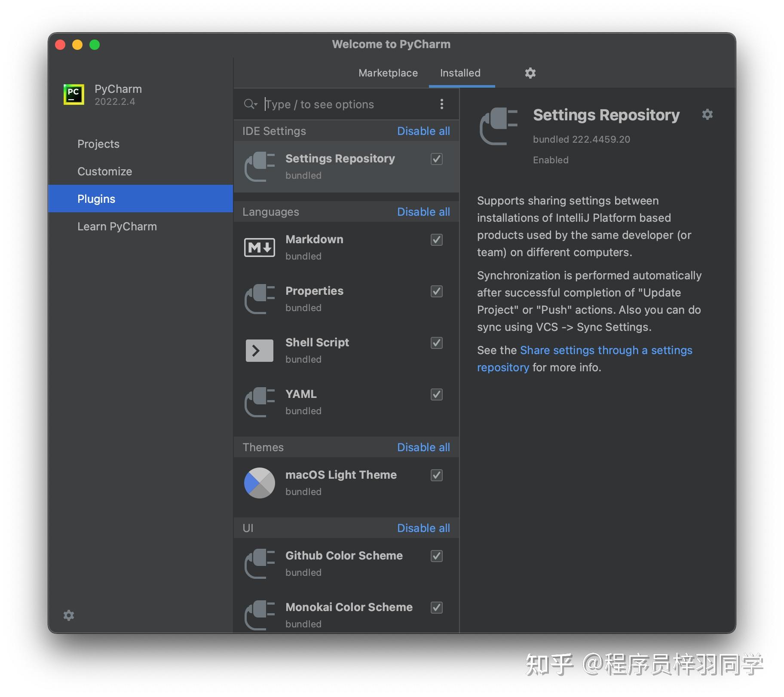Uncheck the Settings Repository plugin checkbox

tap(437, 159)
